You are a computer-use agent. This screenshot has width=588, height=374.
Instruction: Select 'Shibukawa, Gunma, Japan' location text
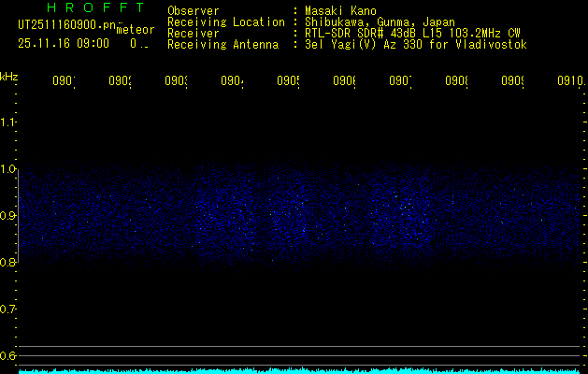380,22
